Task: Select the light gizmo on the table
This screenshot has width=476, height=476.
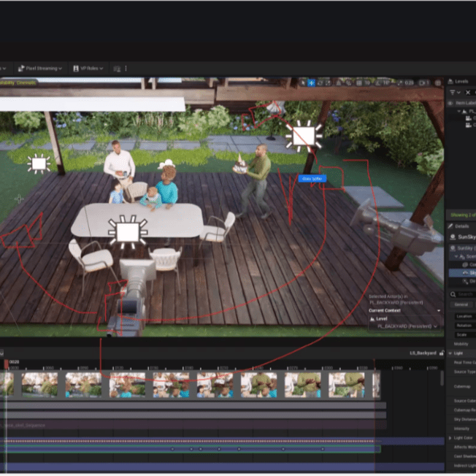Action: click(x=128, y=232)
